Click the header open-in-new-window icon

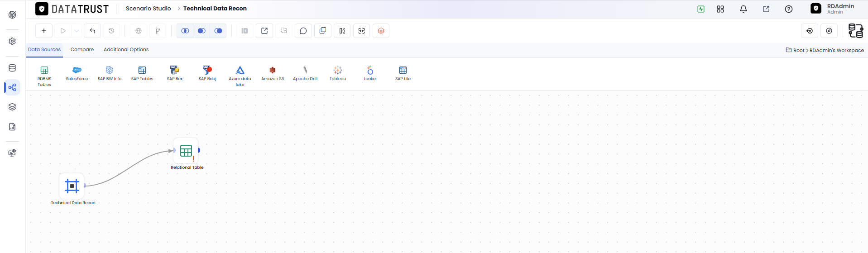[766, 9]
